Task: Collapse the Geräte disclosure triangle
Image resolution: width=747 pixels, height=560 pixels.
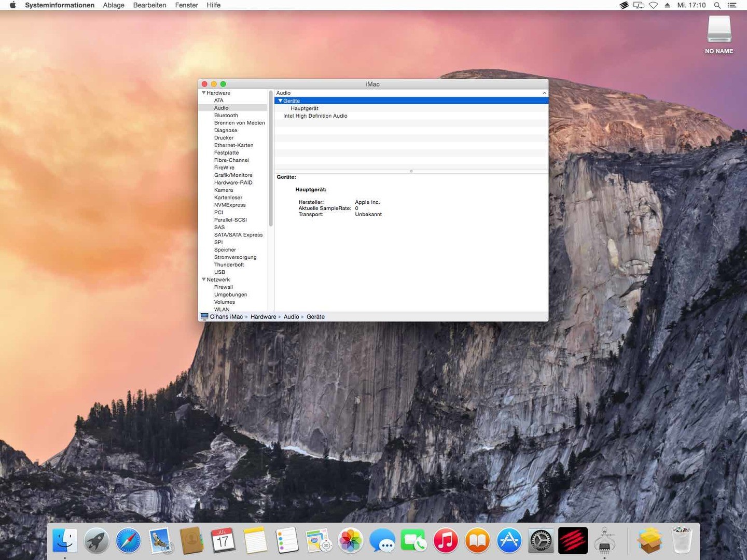Action: [280, 101]
